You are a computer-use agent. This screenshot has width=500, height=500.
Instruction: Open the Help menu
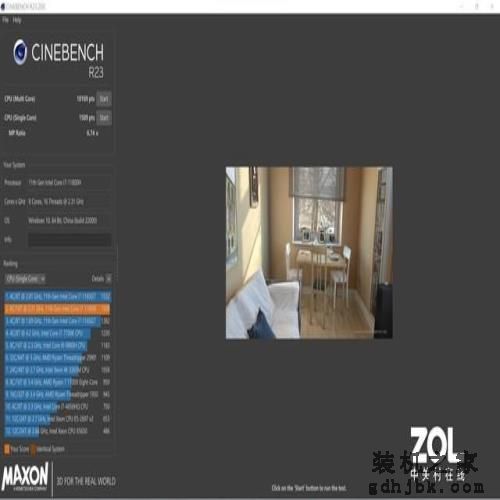[17, 20]
